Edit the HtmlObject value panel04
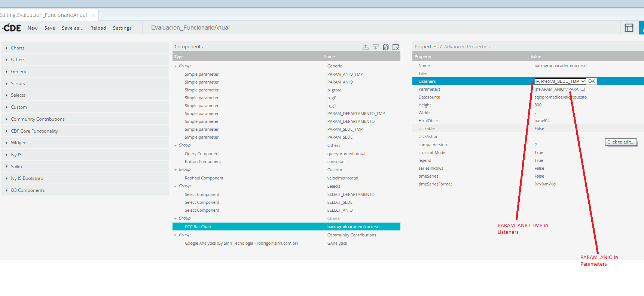Screen dimensions: 644x296 [542, 121]
